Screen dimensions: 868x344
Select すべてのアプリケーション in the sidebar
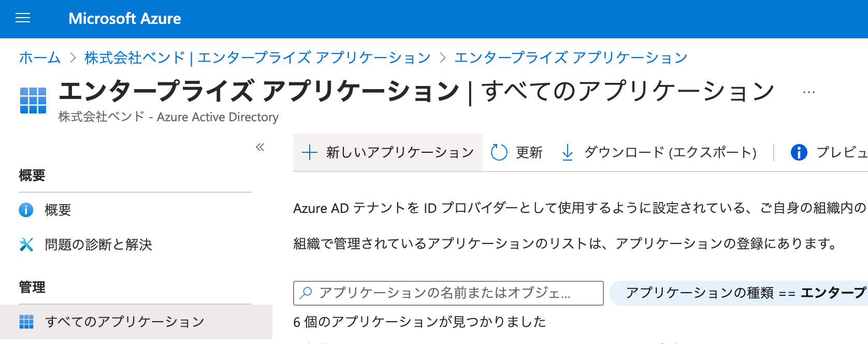point(125,322)
